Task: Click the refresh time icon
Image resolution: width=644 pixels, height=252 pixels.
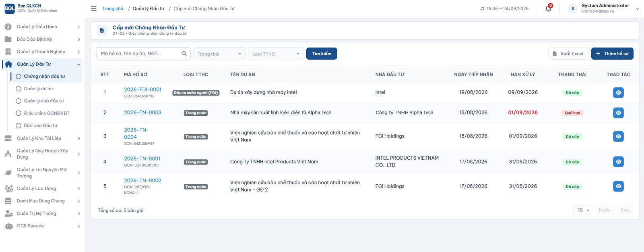Action: point(482,8)
